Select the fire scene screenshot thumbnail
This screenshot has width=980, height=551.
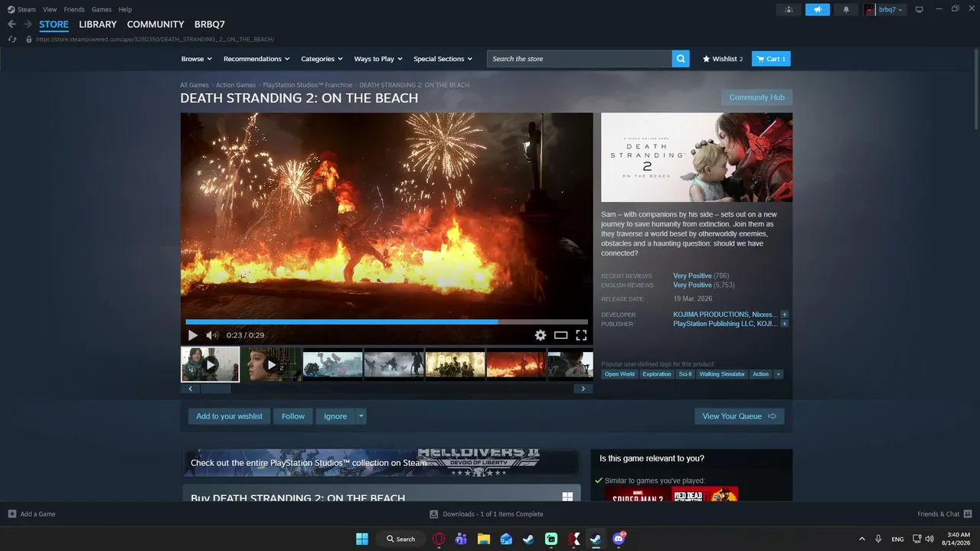[x=517, y=365]
